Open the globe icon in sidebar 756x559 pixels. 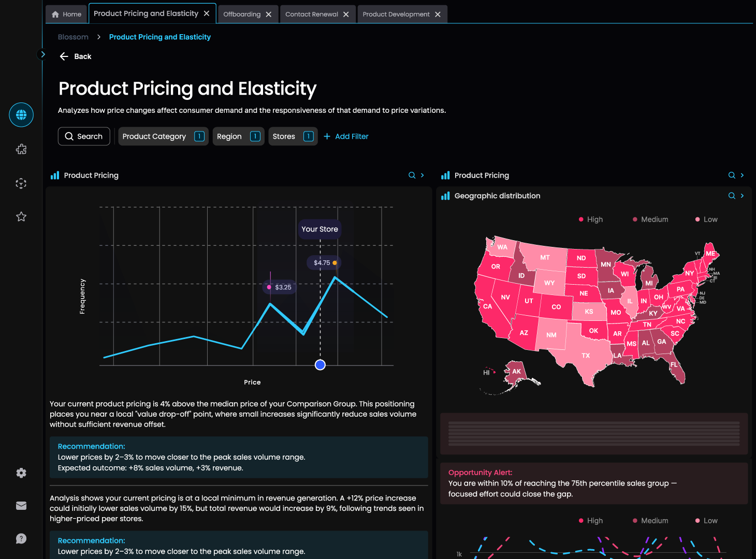click(21, 115)
